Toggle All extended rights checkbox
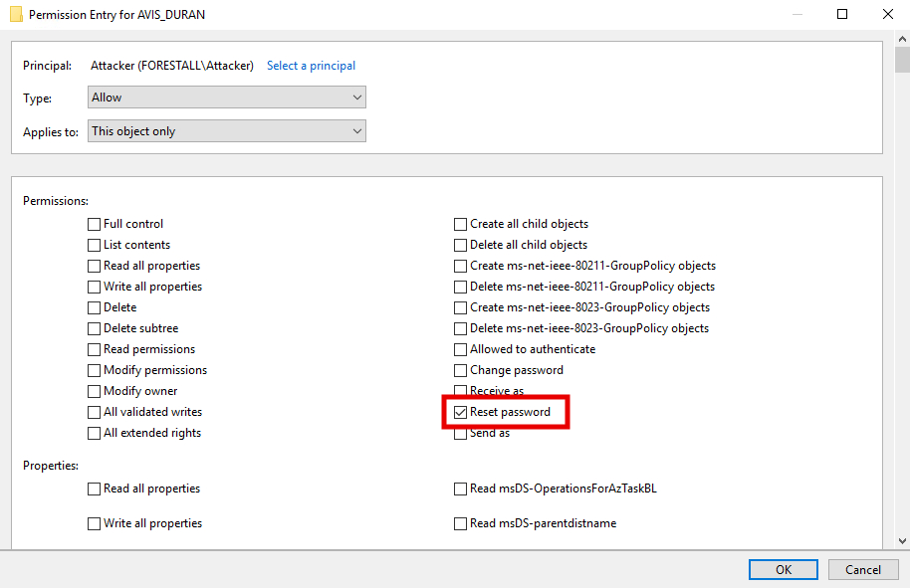This screenshot has width=910, height=588. (95, 433)
